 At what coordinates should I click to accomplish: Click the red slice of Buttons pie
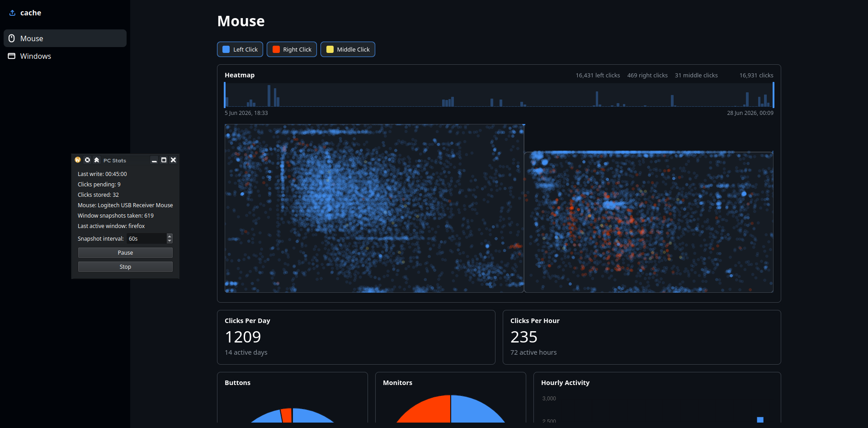coord(286,416)
